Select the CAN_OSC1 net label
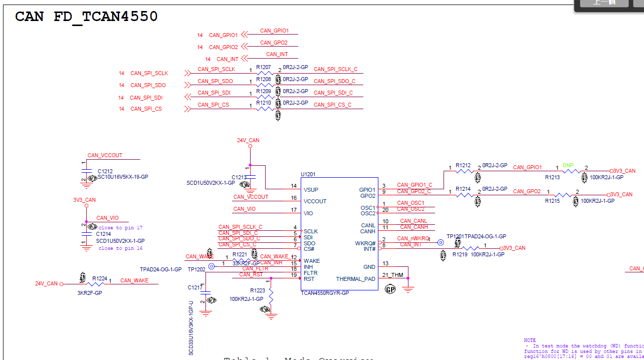Screen dimensions: 644x360 (410, 203)
